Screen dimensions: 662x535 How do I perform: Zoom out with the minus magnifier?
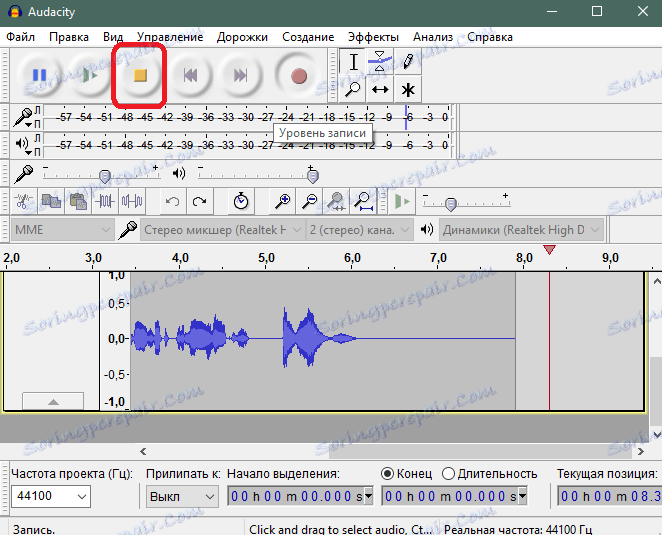309,201
